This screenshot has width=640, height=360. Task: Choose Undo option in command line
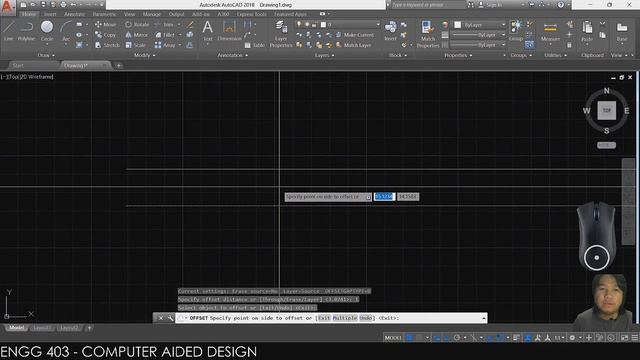click(367, 318)
